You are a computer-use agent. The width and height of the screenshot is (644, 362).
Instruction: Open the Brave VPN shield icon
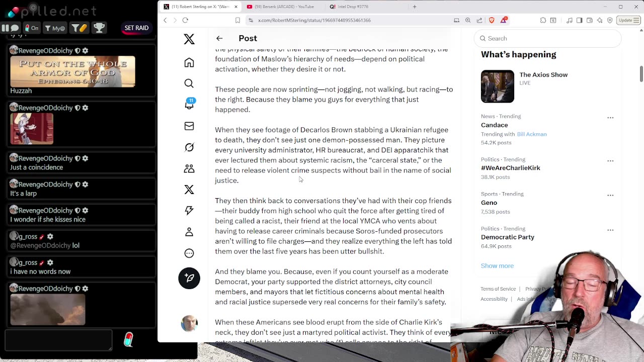[x=610, y=20]
